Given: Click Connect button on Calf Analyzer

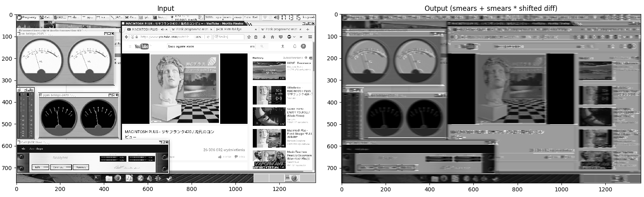Looking at the screenshot, I should tap(61, 167).
